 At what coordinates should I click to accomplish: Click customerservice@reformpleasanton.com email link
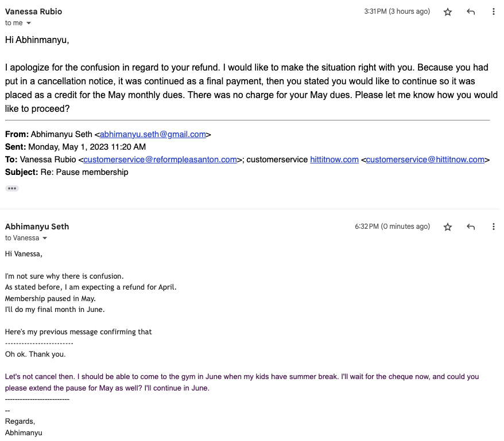(160, 160)
